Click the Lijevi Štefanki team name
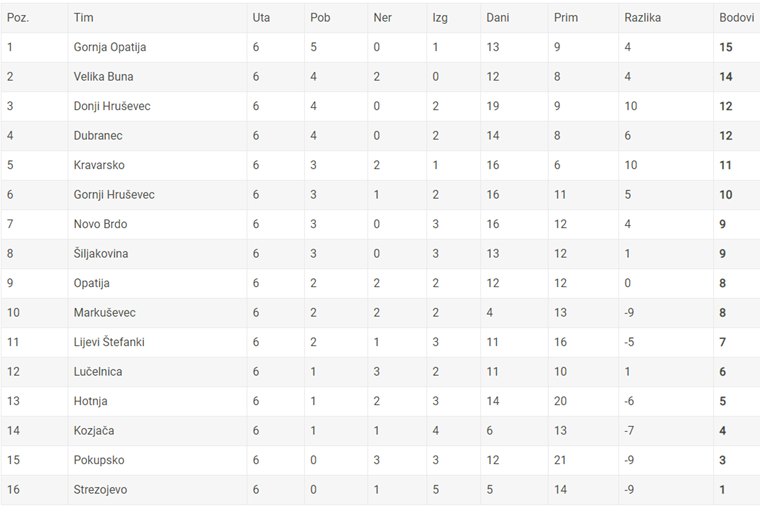The height and width of the screenshot is (508, 760). [109, 342]
